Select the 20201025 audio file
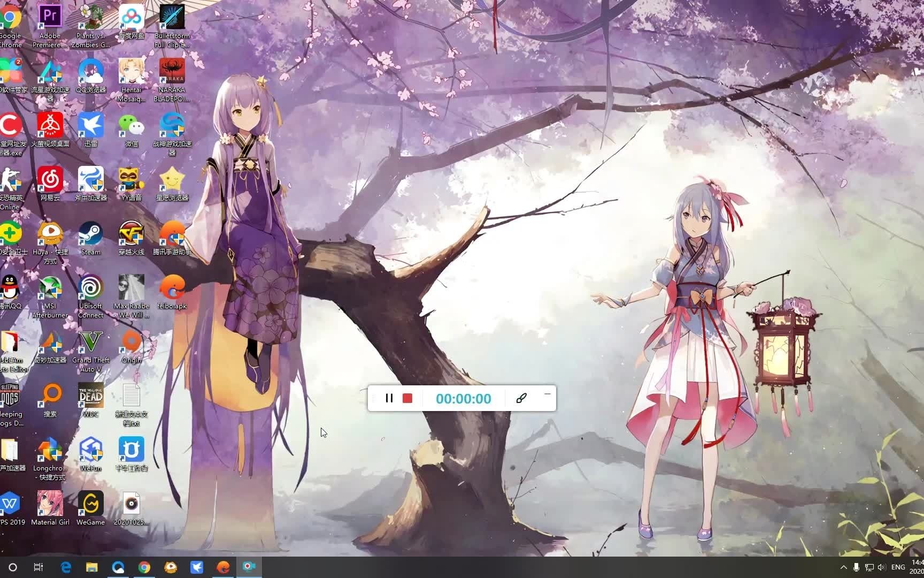Screen dimensions: 924x578 click(132, 508)
